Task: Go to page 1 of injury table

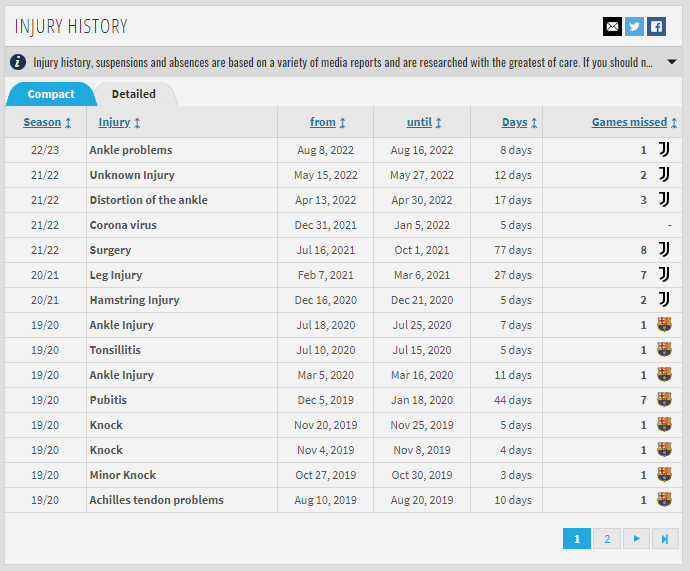Action: (577, 538)
